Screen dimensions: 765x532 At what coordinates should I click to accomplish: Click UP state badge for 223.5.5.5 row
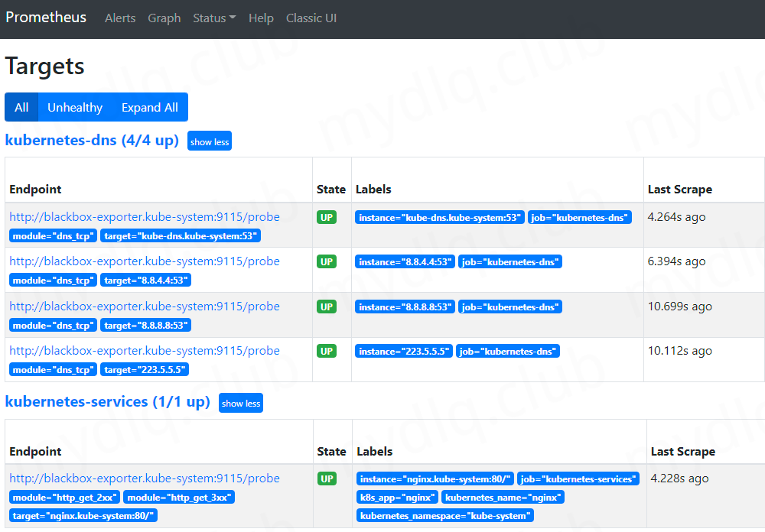(x=327, y=351)
